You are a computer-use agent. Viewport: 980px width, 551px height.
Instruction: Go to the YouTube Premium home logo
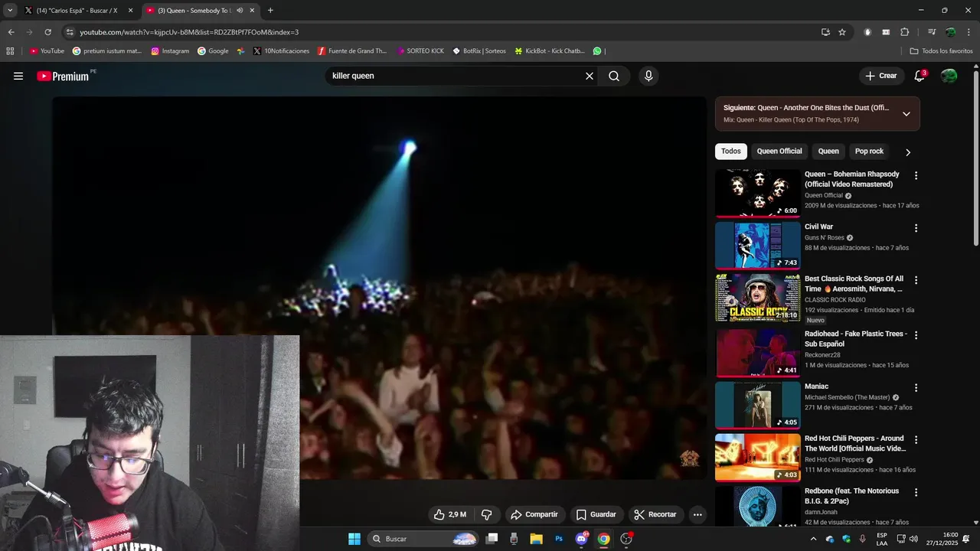tap(62, 76)
